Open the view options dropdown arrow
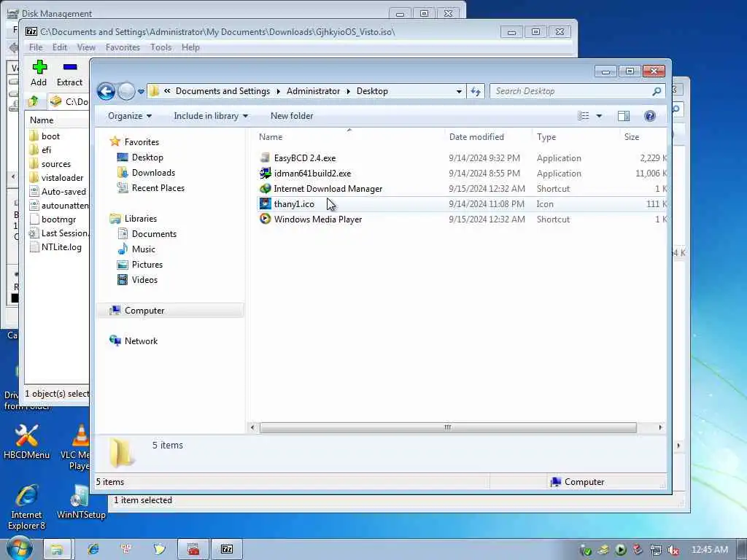Screen dimensions: 747x560 pos(600,116)
